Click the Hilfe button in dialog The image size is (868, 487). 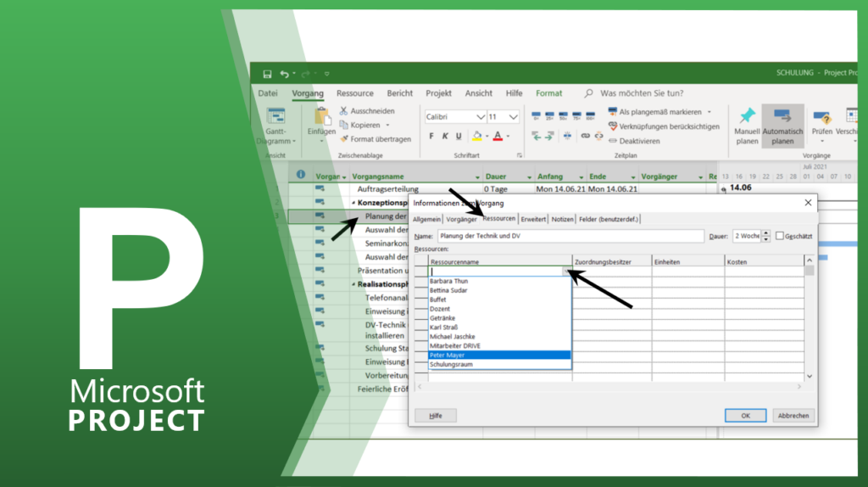point(436,416)
